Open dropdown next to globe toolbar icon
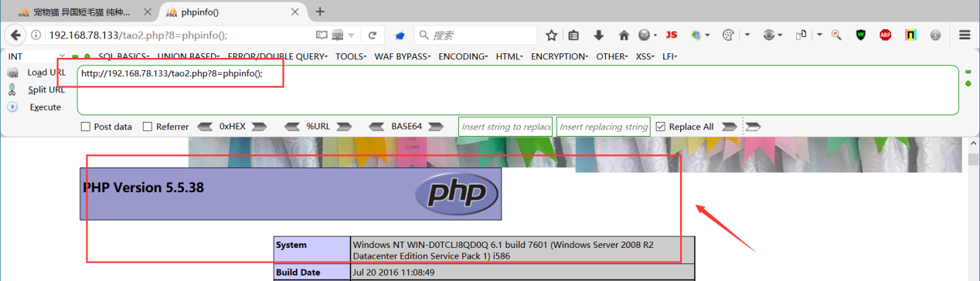 pyautogui.click(x=656, y=36)
